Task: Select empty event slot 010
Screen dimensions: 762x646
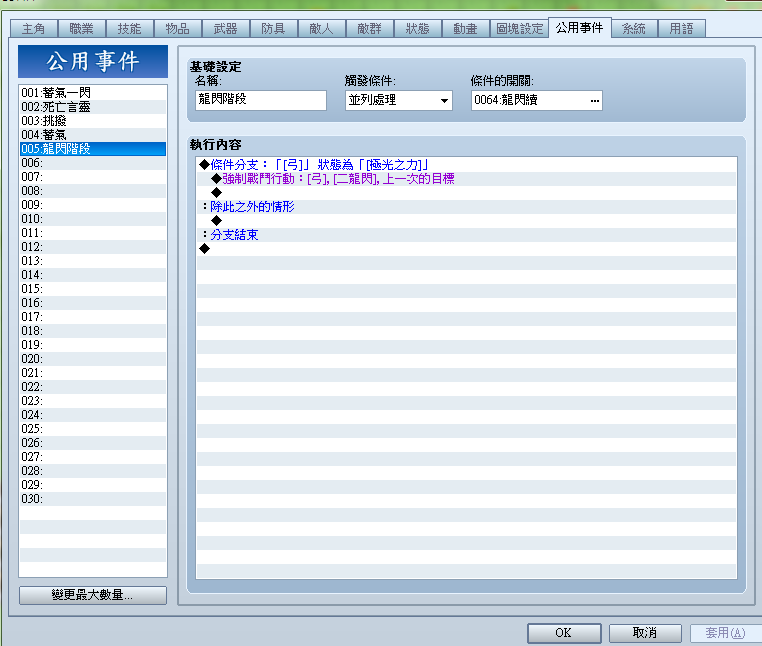Action: tap(93, 219)
